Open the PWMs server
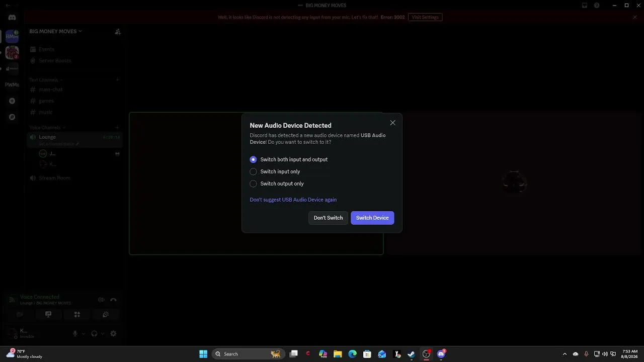644x362 pixels. pyautogui.click(x=12, y=84)
